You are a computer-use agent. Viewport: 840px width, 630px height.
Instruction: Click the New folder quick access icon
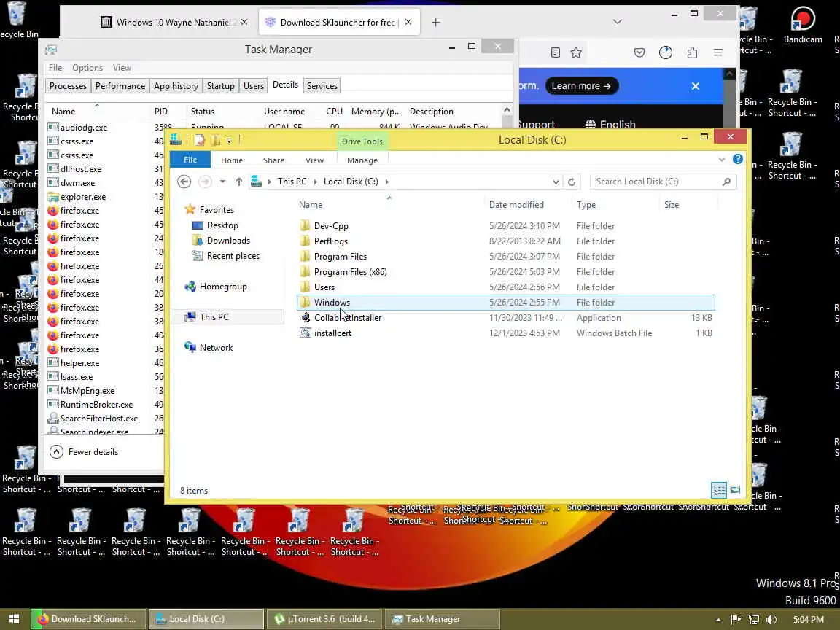(215, 140)
